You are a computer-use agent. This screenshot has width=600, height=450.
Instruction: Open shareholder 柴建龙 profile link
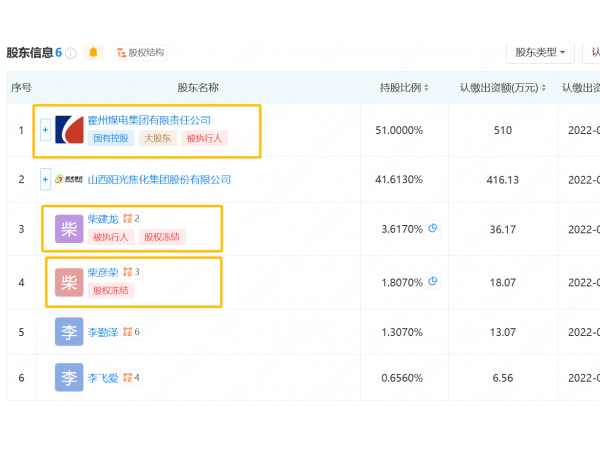[103, 218]
